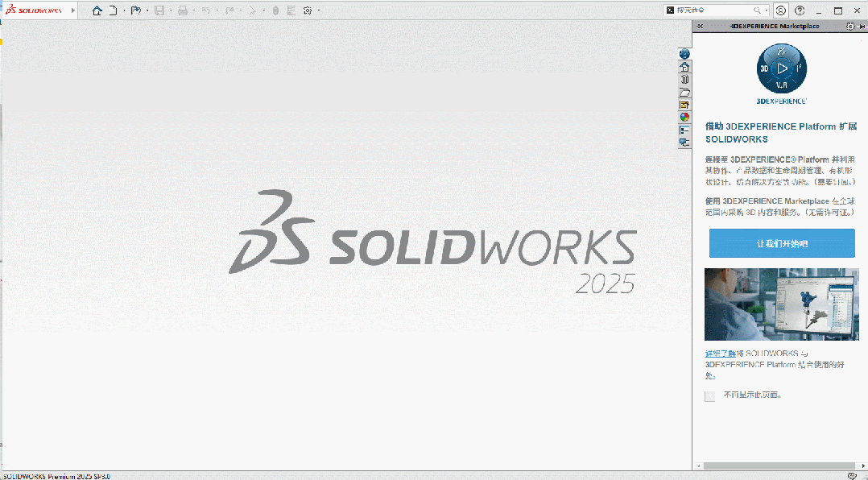The height and width of the screenshot is (480, 868).
Task: Open the SOLIDWORKS Forum pane tab
Action: [684, 143]
